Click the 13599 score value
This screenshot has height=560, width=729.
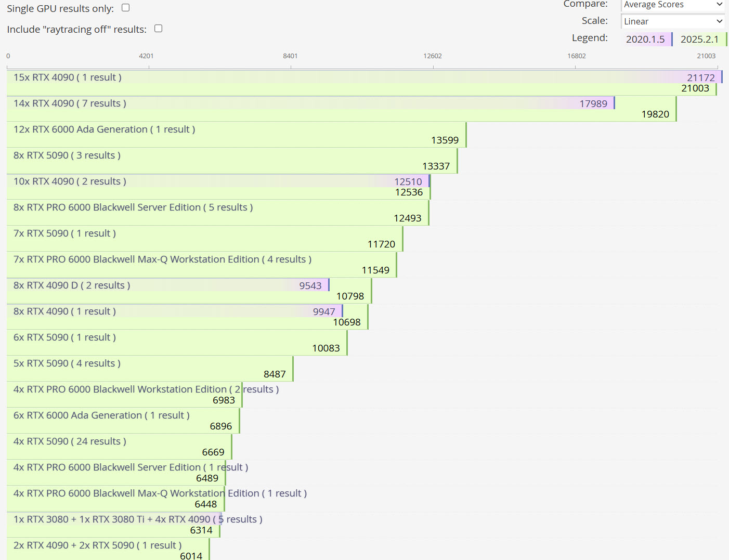point(445,140)
